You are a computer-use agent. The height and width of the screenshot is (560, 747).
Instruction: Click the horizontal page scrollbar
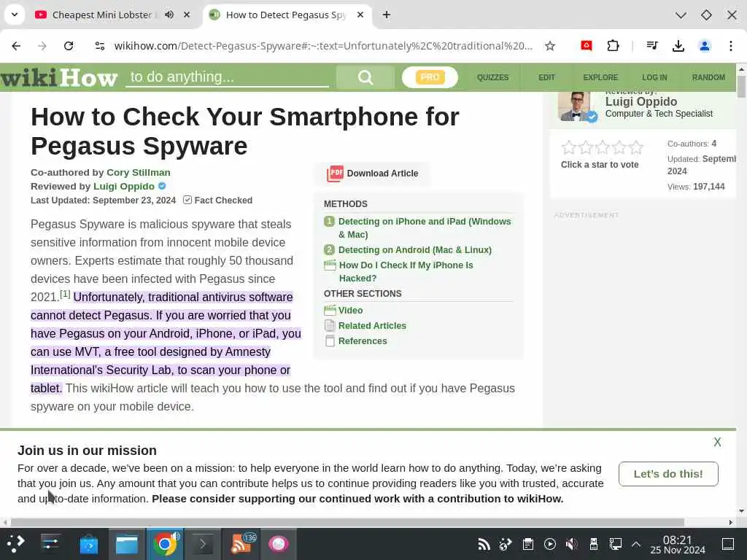click(347, 522)
